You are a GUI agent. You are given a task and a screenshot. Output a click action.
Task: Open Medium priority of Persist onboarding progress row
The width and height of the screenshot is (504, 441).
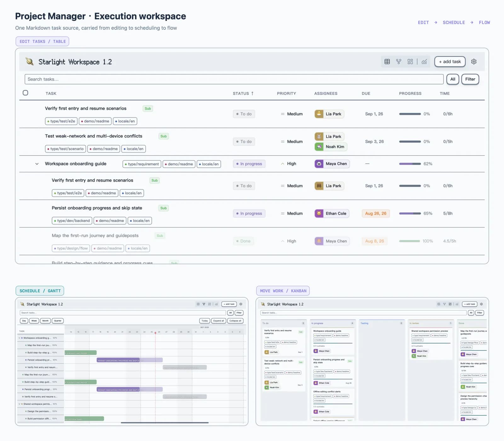pos(292,213)
